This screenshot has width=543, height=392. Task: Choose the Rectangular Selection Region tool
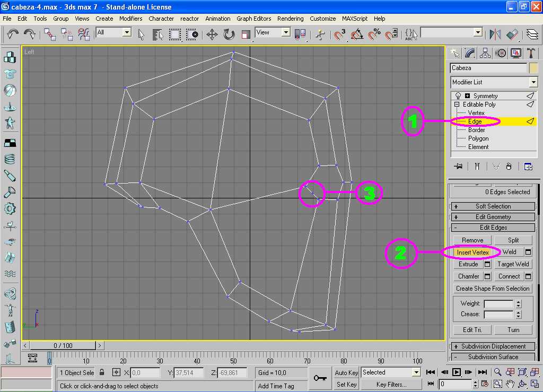(175, 34)
